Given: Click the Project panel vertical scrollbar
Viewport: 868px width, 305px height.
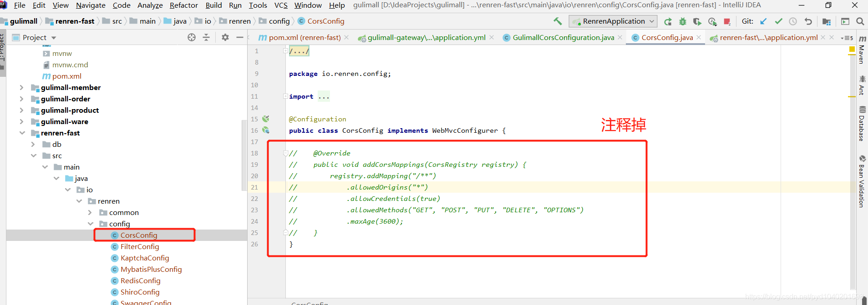Looking at the screenshot, I should (244, 155).
